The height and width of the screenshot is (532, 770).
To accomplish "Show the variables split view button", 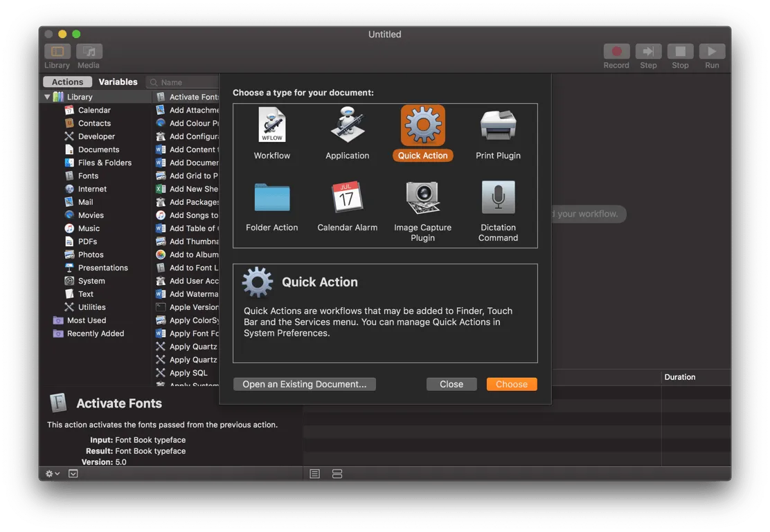I will point(337,474).
